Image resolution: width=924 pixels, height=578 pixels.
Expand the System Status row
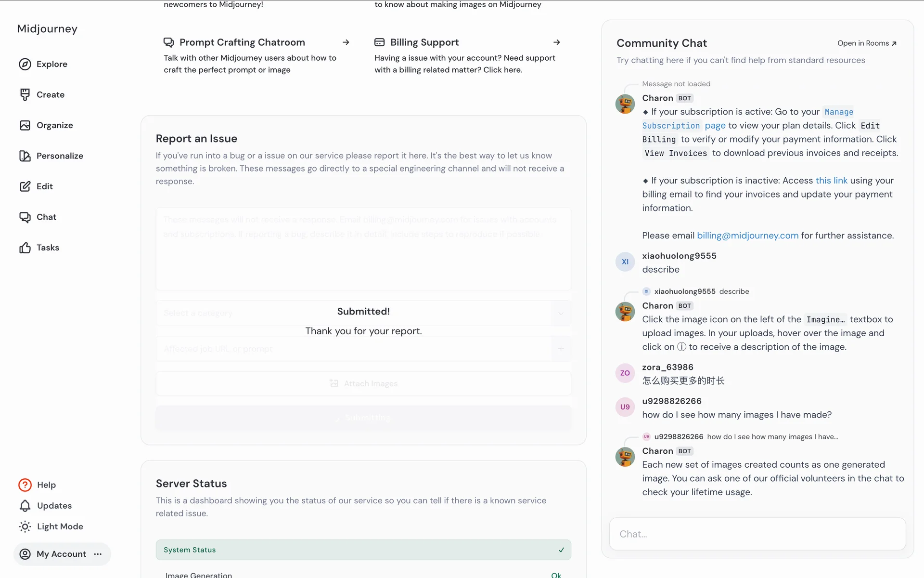(x=363, y=550)
